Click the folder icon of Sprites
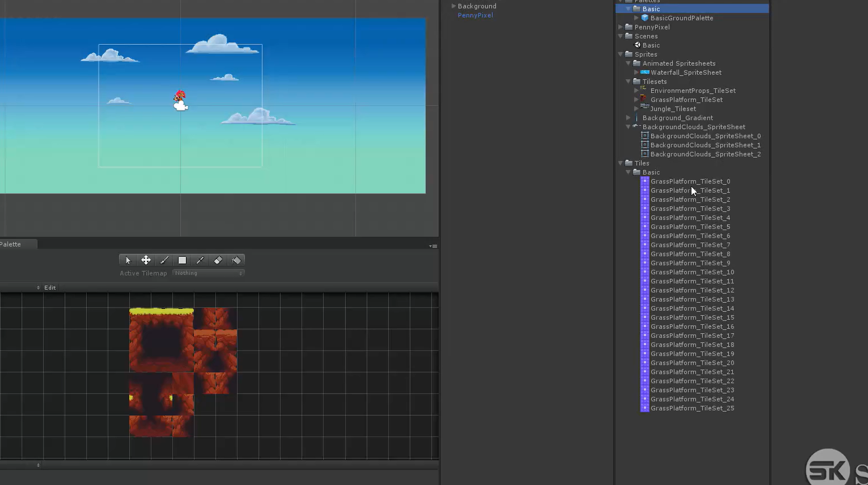Image resolution: width=868 pixels, height=485 pixels. pyautogui.click(x=629, y=54)
